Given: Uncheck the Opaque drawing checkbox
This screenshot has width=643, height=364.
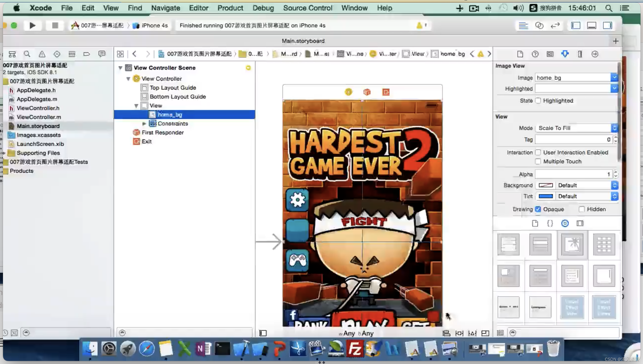Looking at the screenshot, I should [538, 209].
